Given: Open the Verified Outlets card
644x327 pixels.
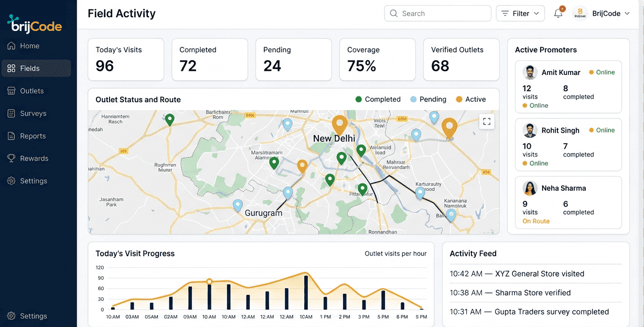Looking at the screenshot, I should (x=461, y=60).
